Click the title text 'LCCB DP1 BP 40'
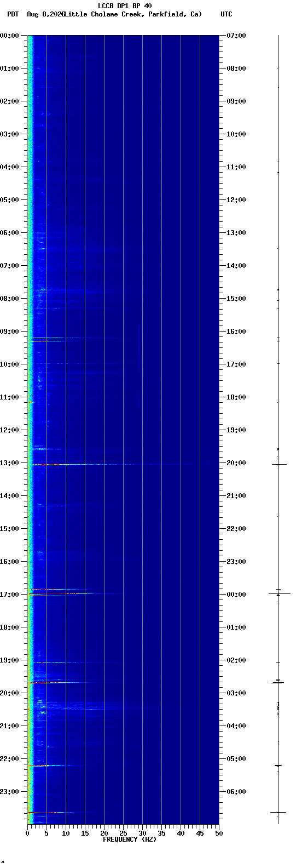Image resolution: width=302 pixels, height=868 pixels. pyautogui.click(x=125, y=6)
